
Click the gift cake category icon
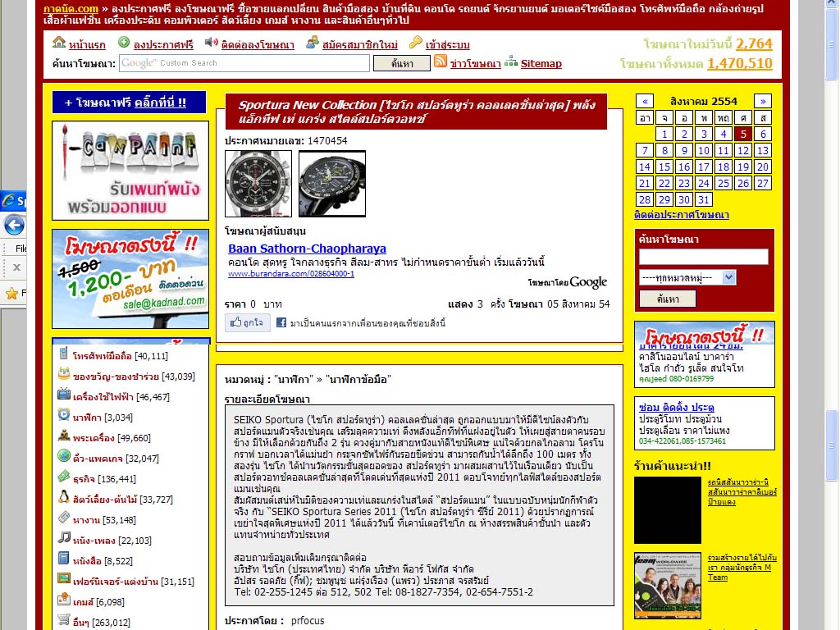[64, 374]
